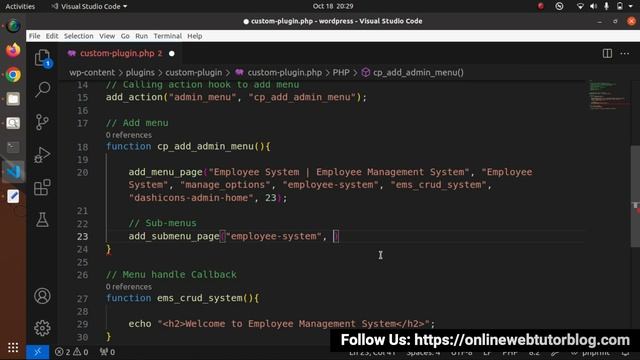Image resolution: width=640 pixels, height=360 pixels.
Task: Open the Terminal menu
Action: point(167,36)
